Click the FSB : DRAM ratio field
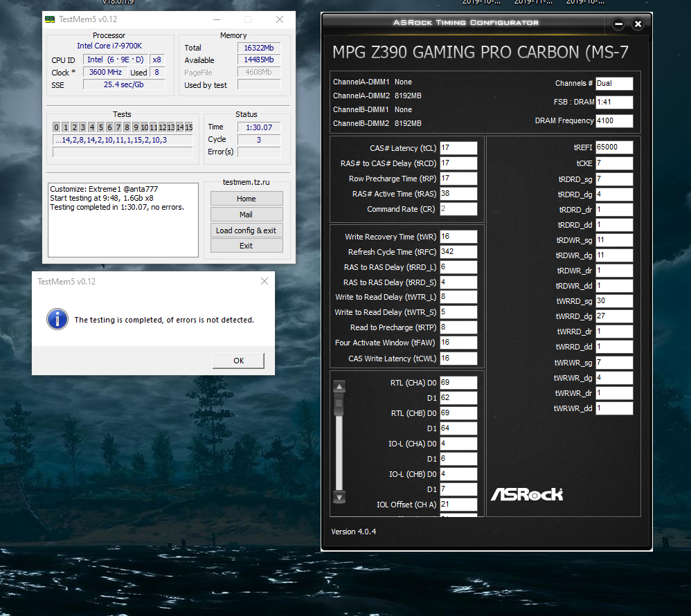691x616 pixels. pyautogui.click(x=614, y=102)
